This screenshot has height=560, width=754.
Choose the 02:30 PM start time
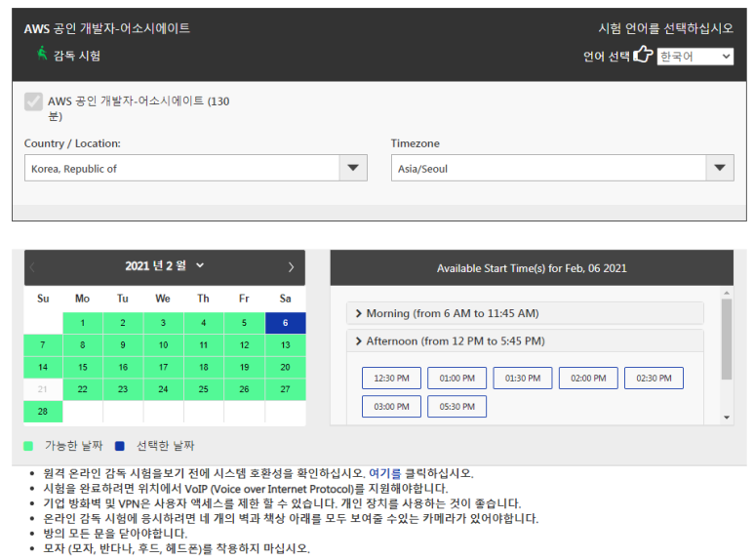pyautogui.click(x=654, y=379)
